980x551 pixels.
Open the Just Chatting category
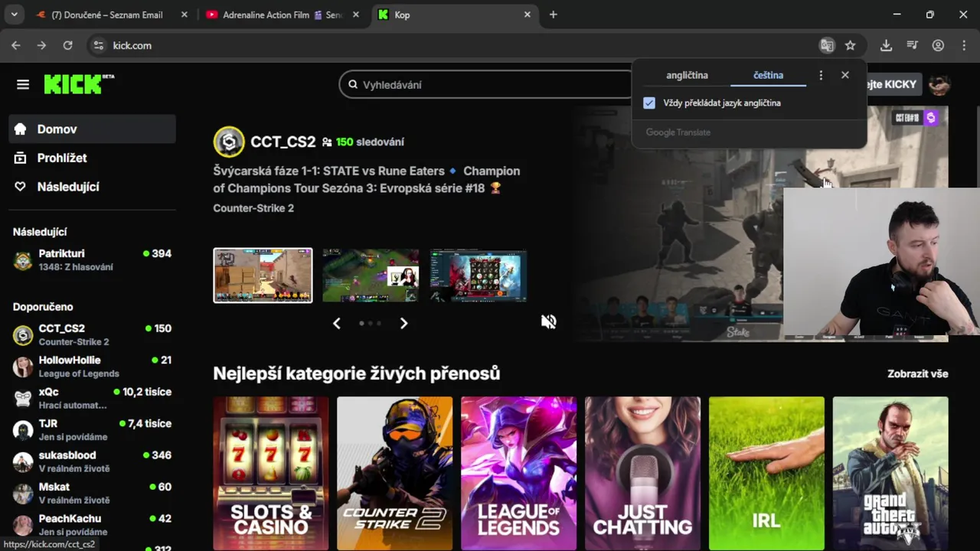pyautogui.click(x=643, y=473)
